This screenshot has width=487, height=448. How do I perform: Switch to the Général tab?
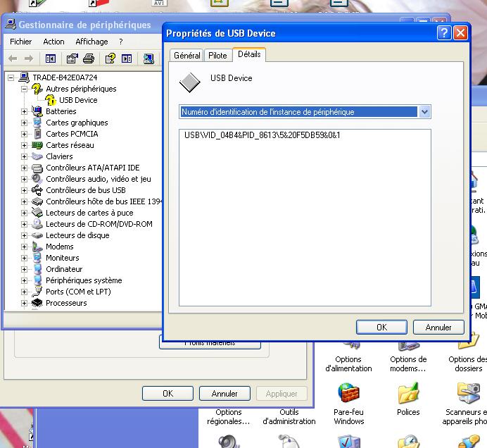tap(186, 56)
